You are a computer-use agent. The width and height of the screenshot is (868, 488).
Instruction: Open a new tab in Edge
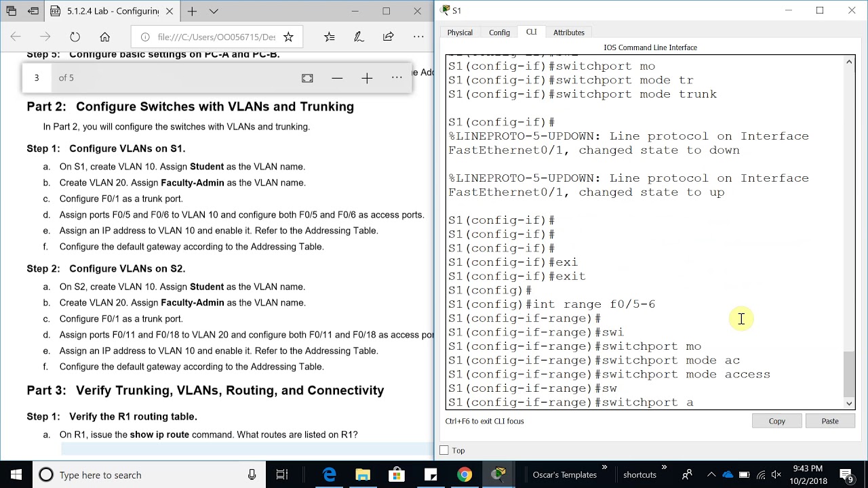(x=193, y=12)
